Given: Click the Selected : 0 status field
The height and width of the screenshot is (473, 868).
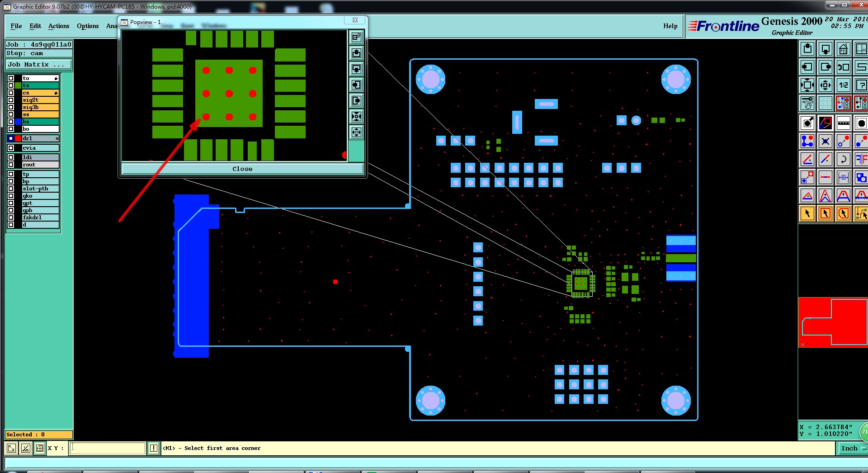Looking at the screenshot, I should pos(39,435).
